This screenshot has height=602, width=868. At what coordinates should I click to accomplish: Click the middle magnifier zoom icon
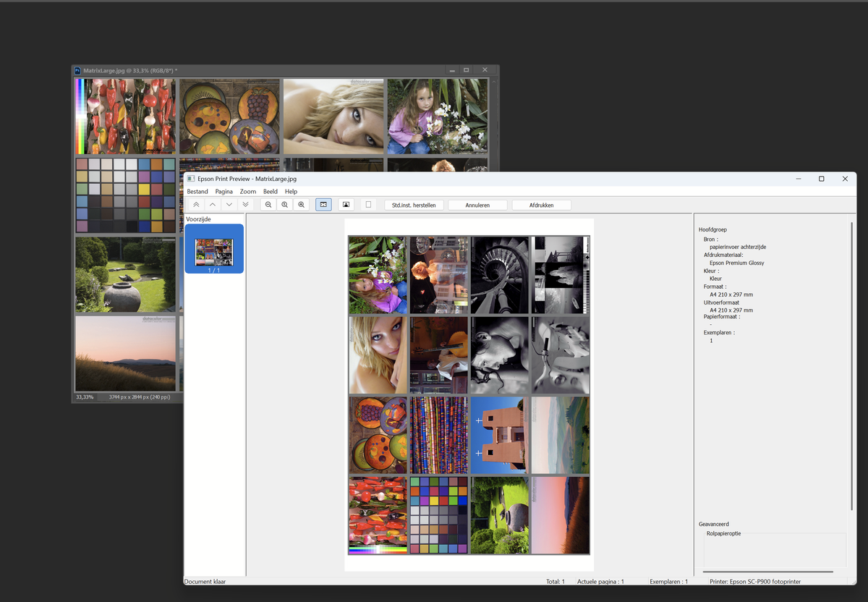click(285, 205)
